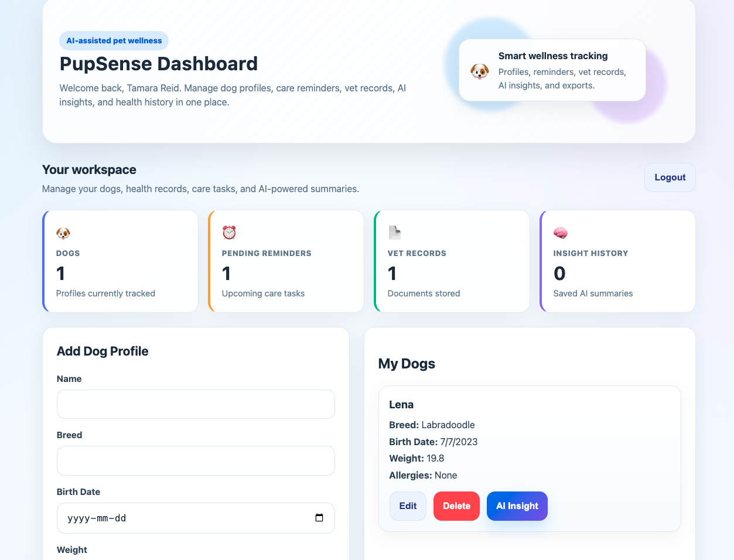Select the Insight History stat card
The height and width of the screenshot is (560, 734).
[617, 261]
